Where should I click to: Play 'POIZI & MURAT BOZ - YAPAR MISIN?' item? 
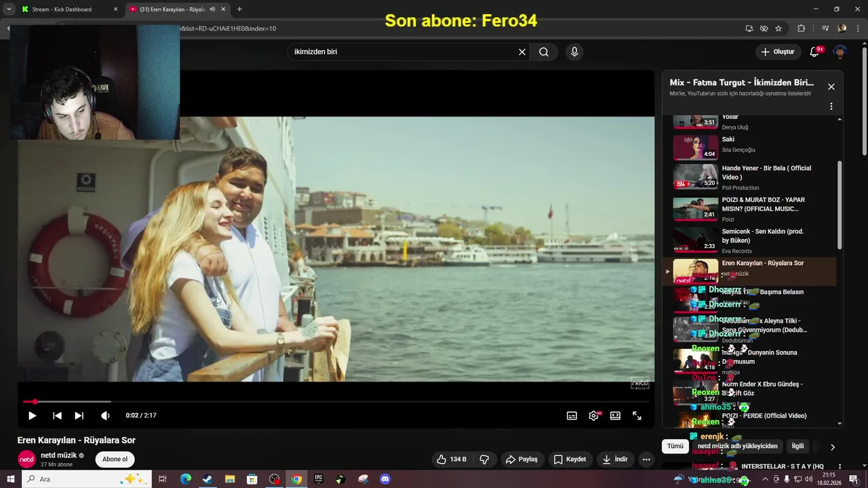749,209
